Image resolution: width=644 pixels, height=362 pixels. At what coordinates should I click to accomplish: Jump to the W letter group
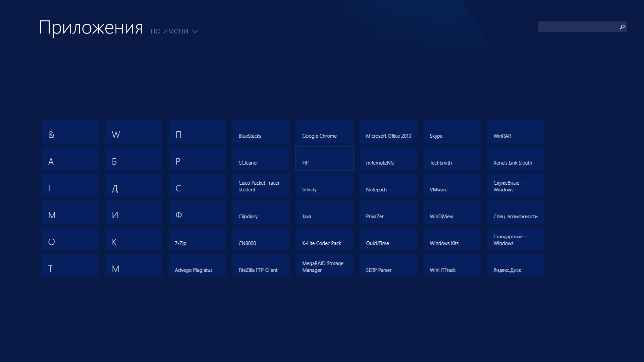click(x=133, y=131)
